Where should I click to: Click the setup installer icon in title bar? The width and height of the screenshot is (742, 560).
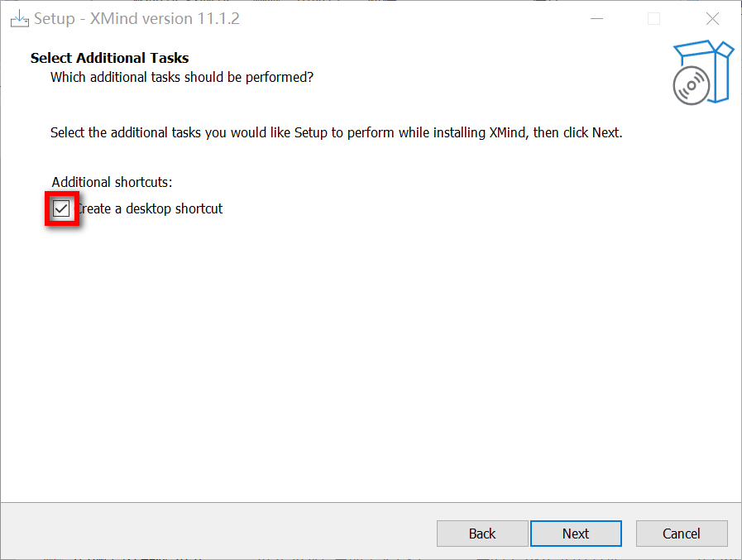(19, 19)
